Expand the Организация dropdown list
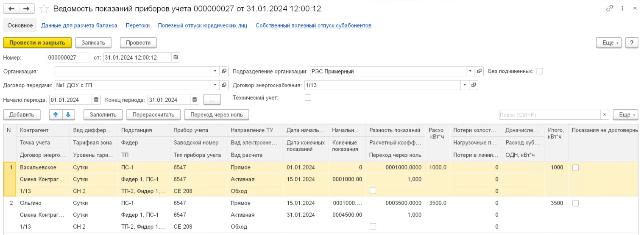 click(x=215, y=71)
